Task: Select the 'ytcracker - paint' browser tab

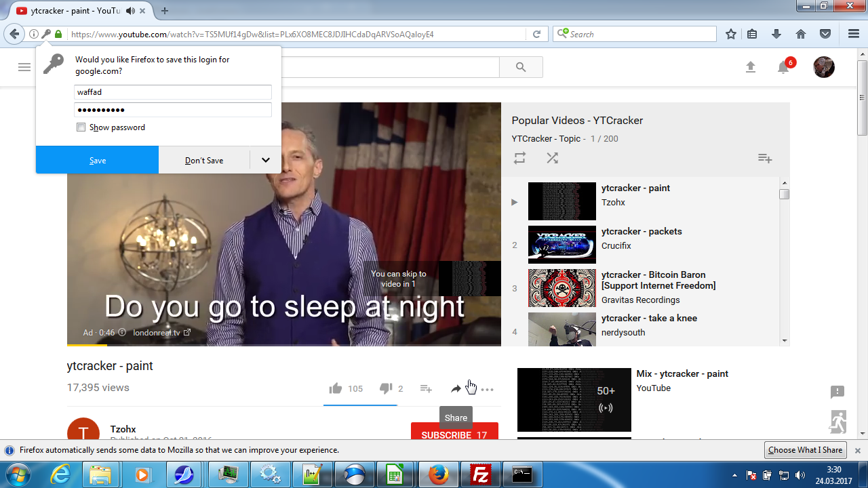Action: point(77,11)
